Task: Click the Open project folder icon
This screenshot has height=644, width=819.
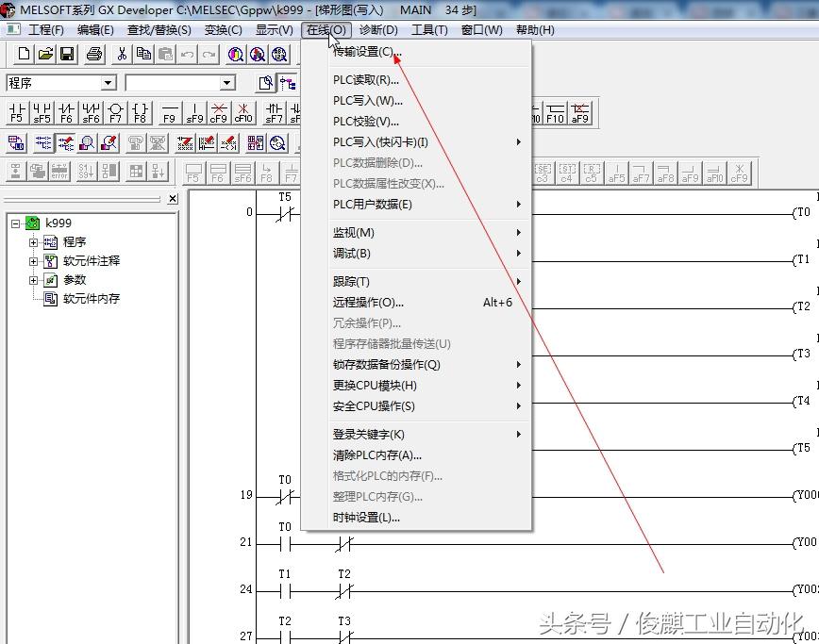Action: pos(45,54)
